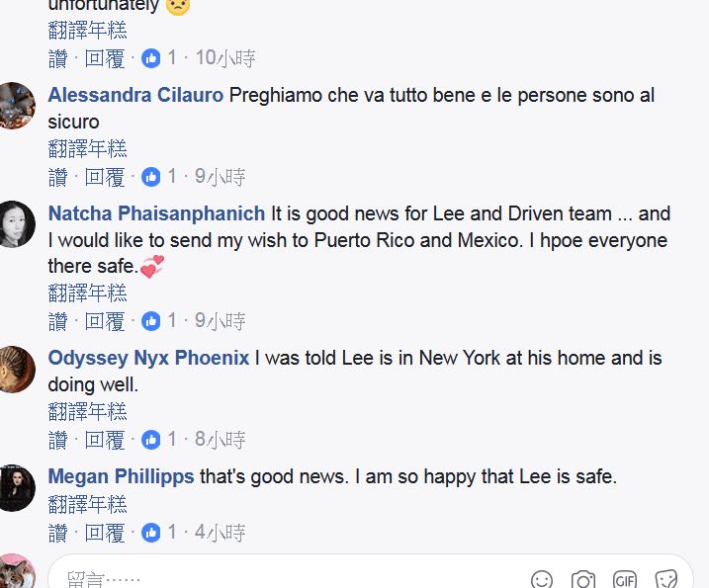Screen dimensions: 709x588
Task: Open Alessandra Cilauro's profile picture
Action: click(17, 105)
